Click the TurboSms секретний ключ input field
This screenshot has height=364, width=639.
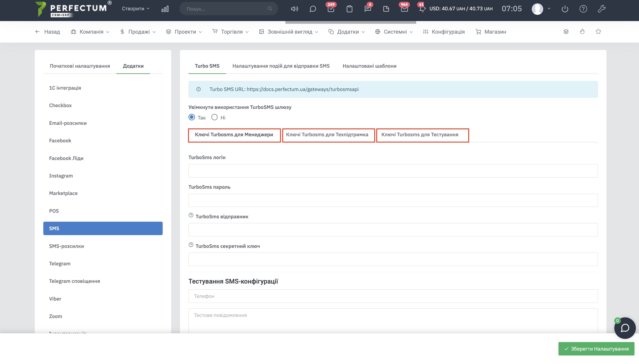393,259
